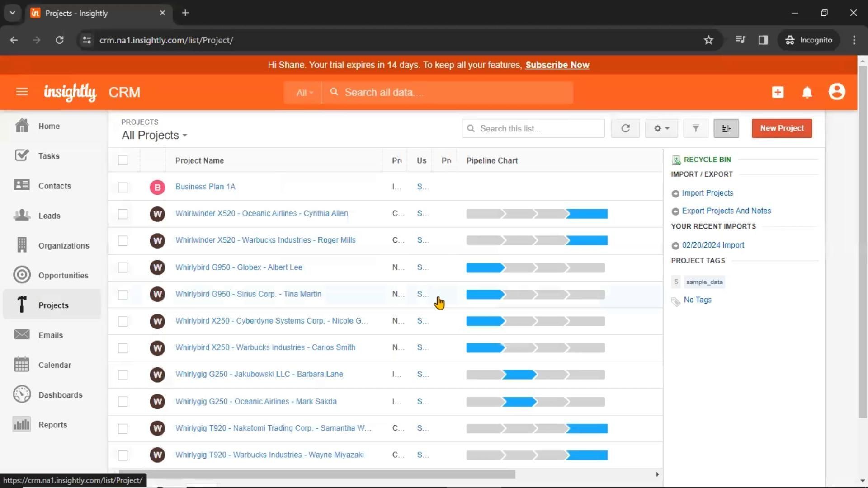Viewport: 868px width, 488px height.
Task: Check the Business Plan 1A checkbox
Action: [123, 187]
